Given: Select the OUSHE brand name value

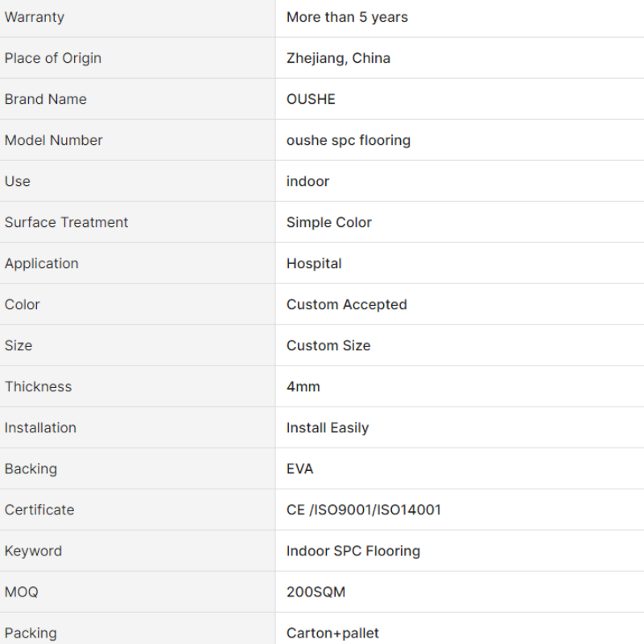Looking at the screenshot, I should [311, 99].
